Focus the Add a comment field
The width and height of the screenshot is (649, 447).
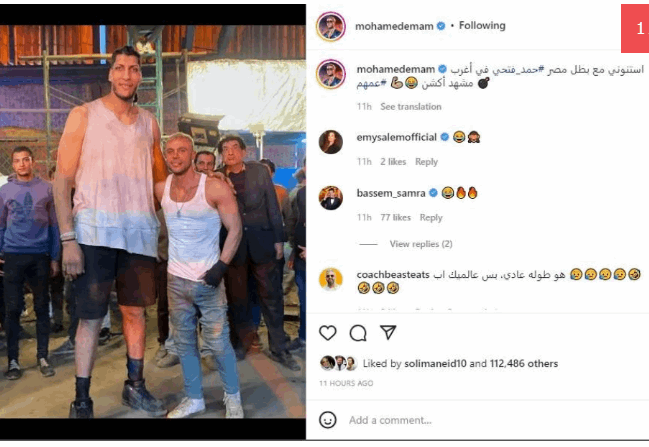[497, 420]
